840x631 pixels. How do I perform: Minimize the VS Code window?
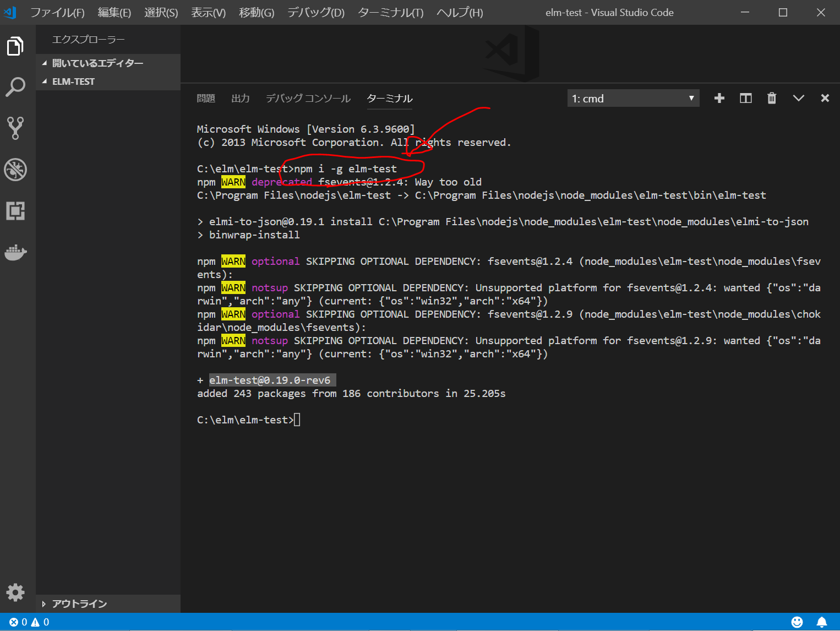coord(745,12)
